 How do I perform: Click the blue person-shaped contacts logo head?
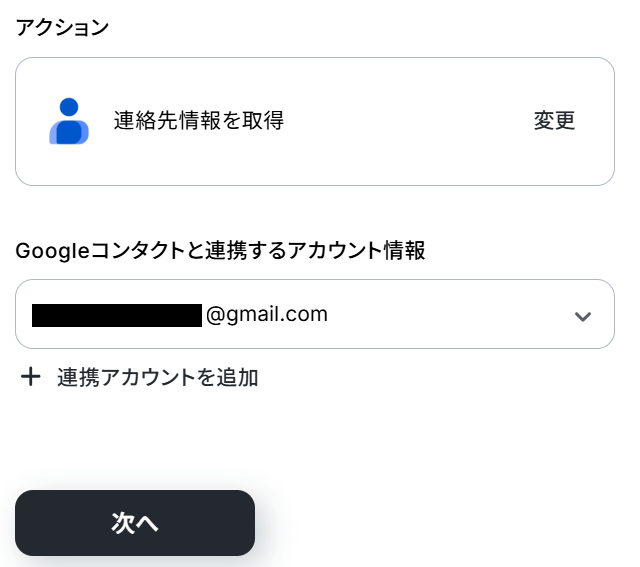pos(68,107)
